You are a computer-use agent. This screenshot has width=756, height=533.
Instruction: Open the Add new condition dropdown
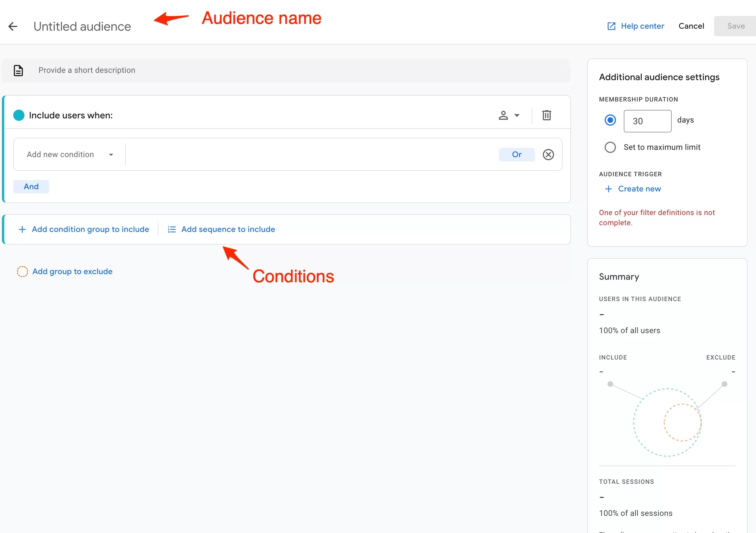click(69, 154)
